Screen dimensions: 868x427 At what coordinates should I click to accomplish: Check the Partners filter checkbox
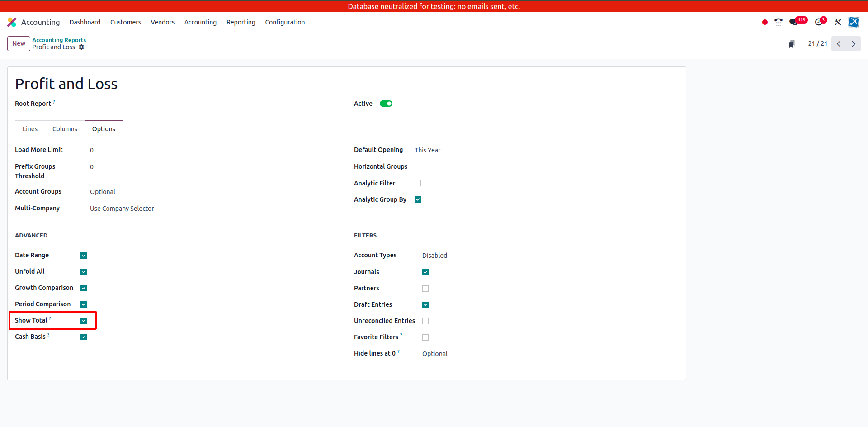click(x=425, y=289)
